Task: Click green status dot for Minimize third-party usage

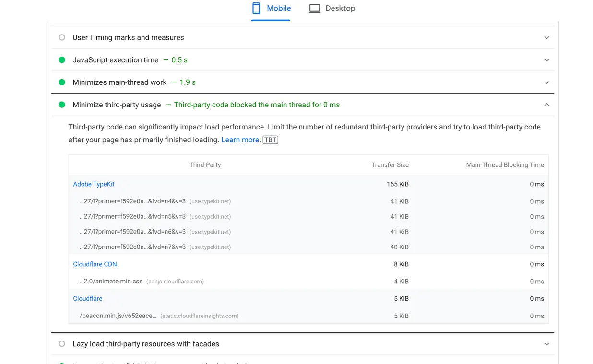Action: pos(62,105)
